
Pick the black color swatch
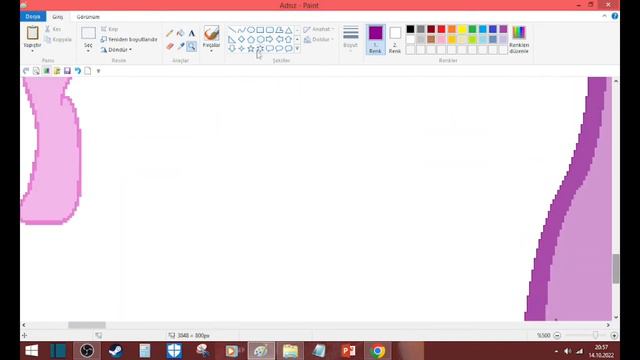[410, 29]
